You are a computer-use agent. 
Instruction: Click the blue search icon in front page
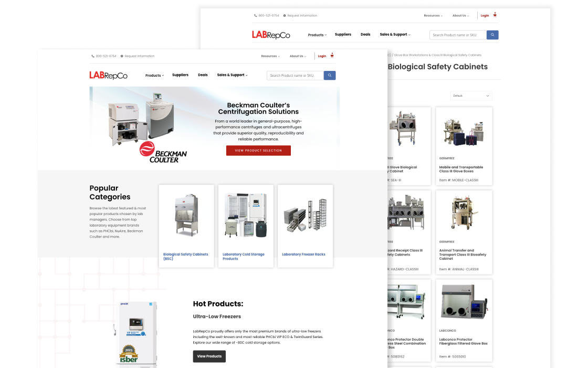330,76
